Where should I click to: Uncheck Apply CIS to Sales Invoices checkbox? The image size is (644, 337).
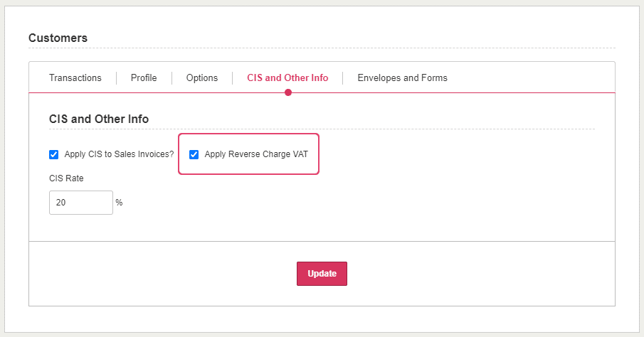click(54, 154)
